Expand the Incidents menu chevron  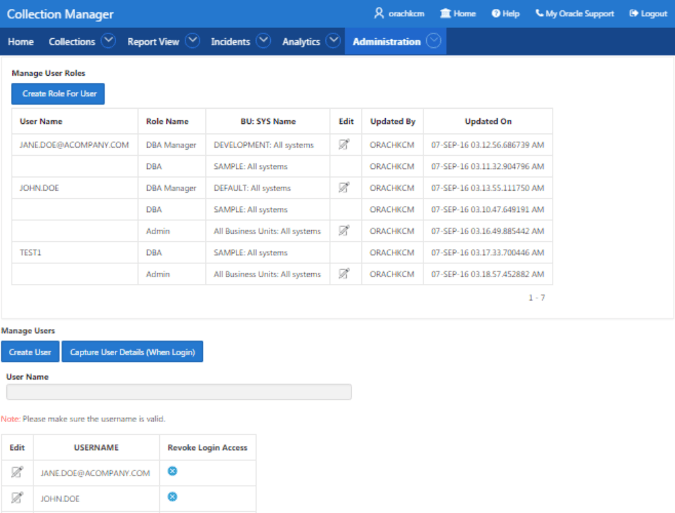[263, 41]
